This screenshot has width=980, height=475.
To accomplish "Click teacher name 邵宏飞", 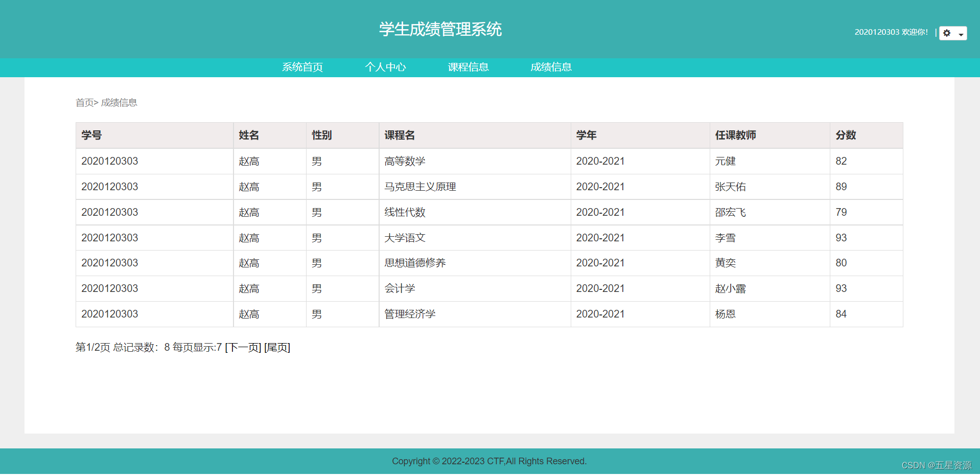I will pos(730,213).
